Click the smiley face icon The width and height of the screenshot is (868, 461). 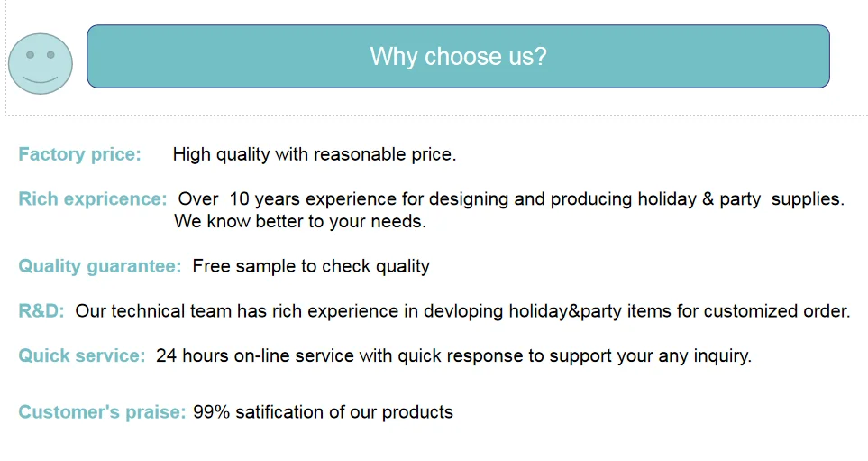coord(41,64)
